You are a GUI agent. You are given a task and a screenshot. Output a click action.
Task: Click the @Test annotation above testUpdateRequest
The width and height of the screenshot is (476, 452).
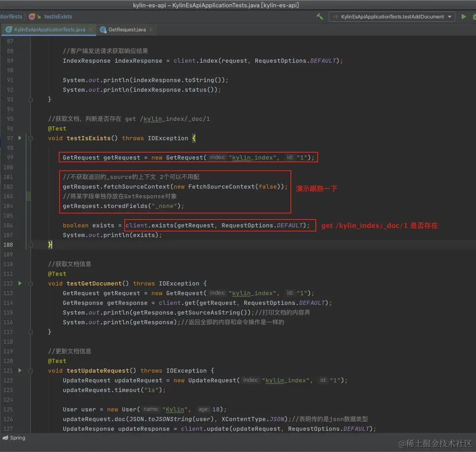pos(57,361)
